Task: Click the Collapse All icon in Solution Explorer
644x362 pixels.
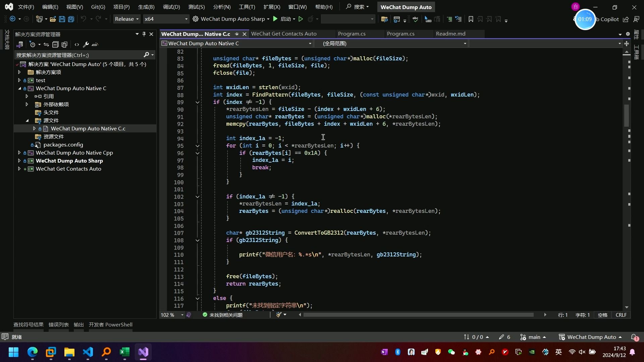Action: pos(55,45)
